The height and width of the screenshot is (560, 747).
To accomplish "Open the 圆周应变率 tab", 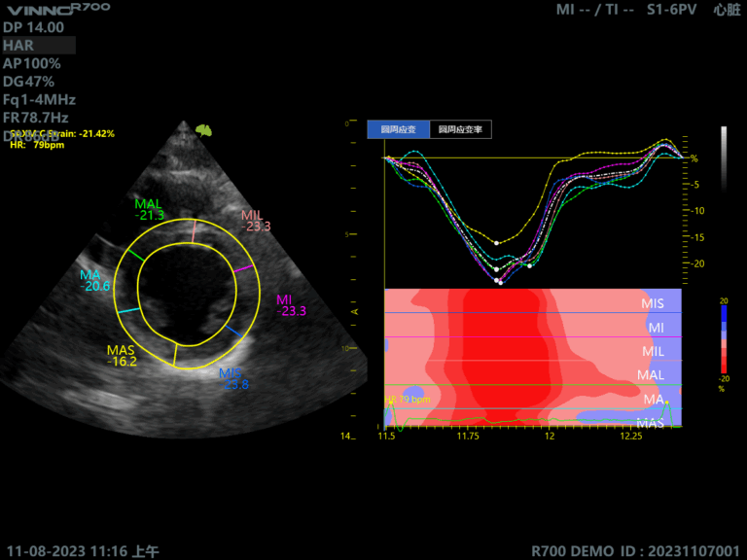I will 460,129.
